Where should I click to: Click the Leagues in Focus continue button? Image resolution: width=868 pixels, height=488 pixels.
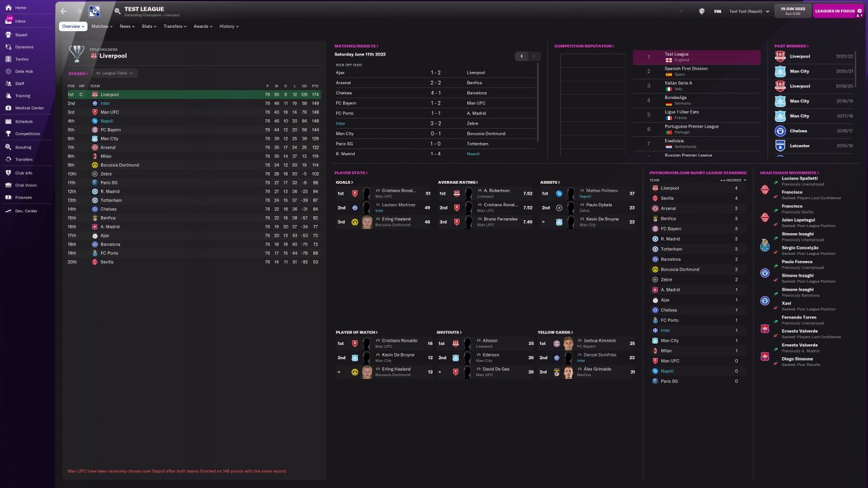point(838,11)
